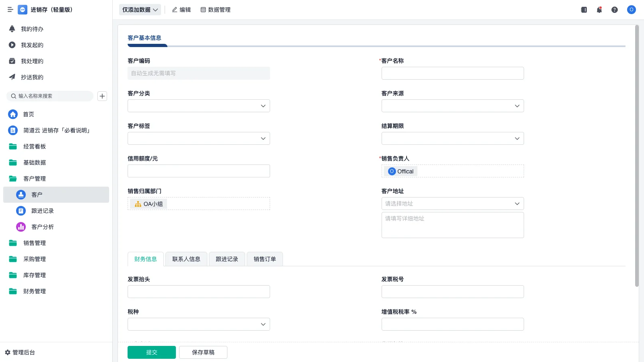The height and width of the screenshot is (362, 644).
Task: Select the 客户 form in sidebar
Action: (56, 195)
